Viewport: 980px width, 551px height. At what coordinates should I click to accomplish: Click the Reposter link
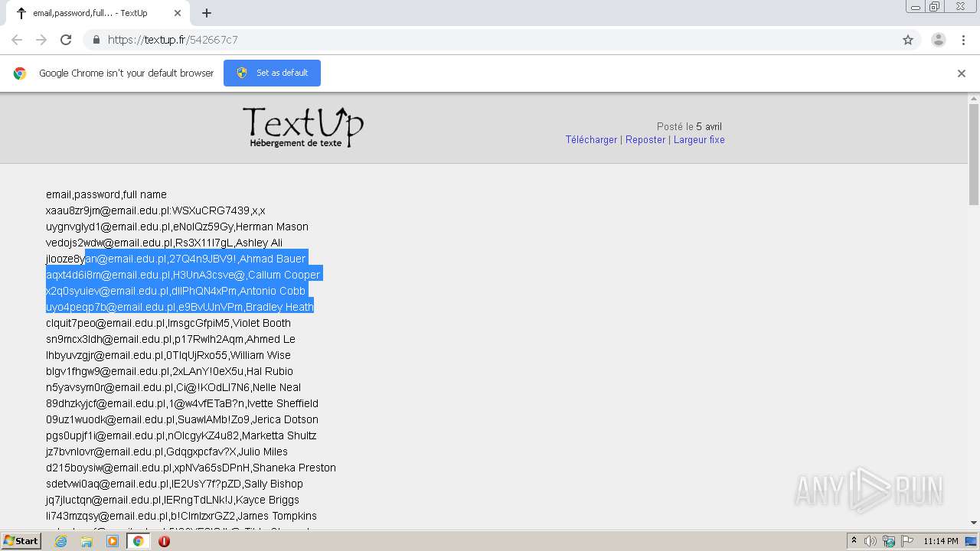645,140
